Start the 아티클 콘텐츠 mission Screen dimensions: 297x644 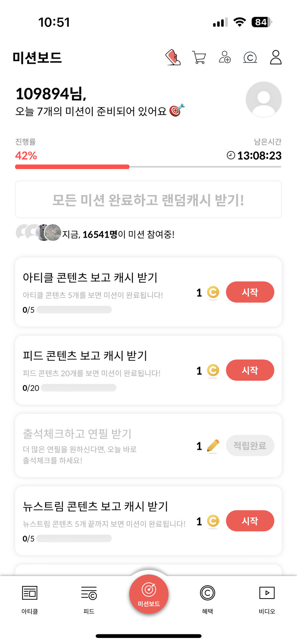pyautogui.click(x=250, y=292)
